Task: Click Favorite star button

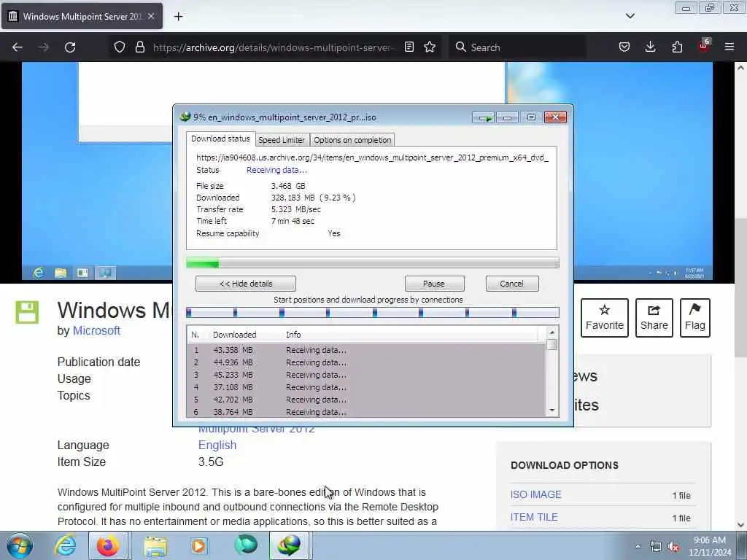Action: (x=605, y=318)
